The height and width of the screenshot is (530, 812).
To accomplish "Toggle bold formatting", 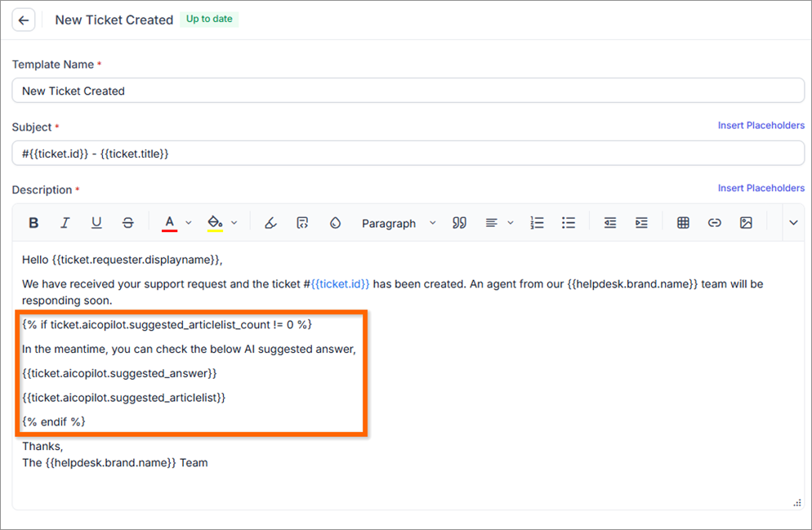I will (x=33, y=223).
